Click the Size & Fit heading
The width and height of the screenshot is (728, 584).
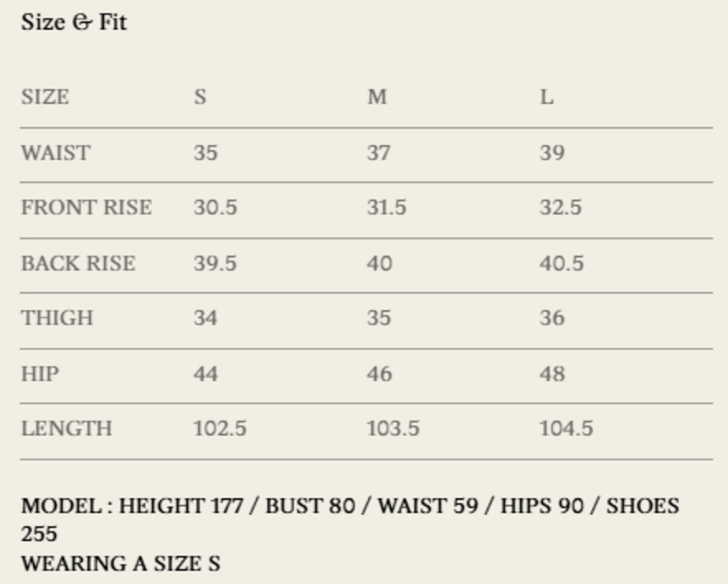coord(74,22)
